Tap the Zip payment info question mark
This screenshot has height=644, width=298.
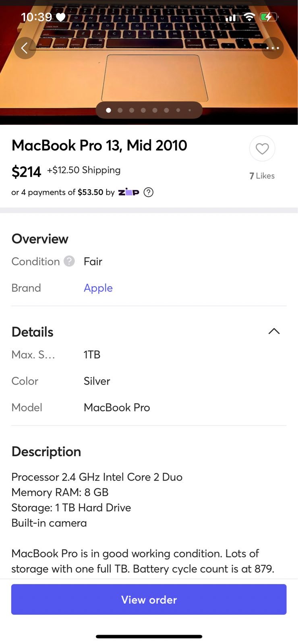click(x=149, y=192)
